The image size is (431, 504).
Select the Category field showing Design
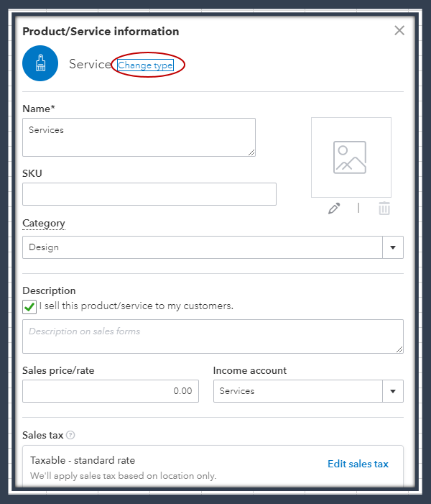[x=203, y=247]
